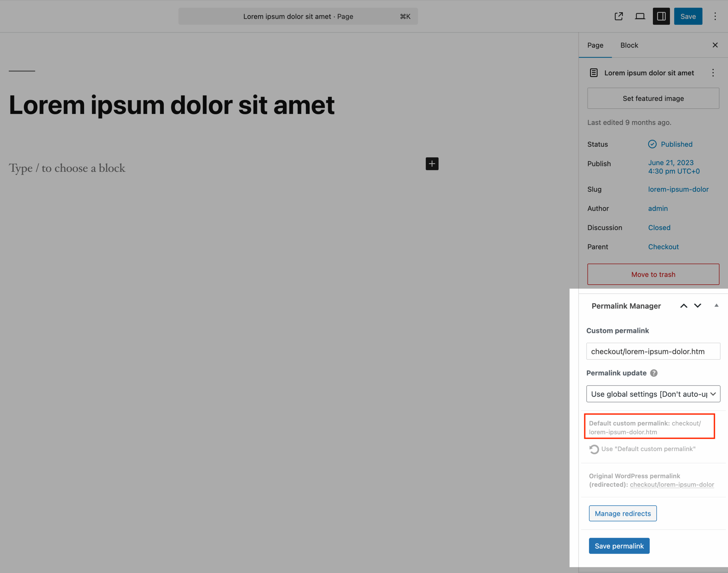
Task: Move Permalink Manager panel up
Action: coord(683,306)
